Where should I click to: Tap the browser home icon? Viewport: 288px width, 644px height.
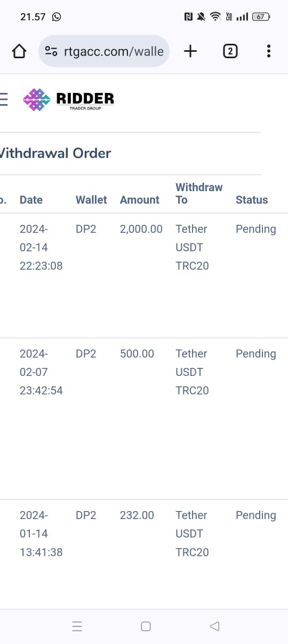click(x=19, y=51)
